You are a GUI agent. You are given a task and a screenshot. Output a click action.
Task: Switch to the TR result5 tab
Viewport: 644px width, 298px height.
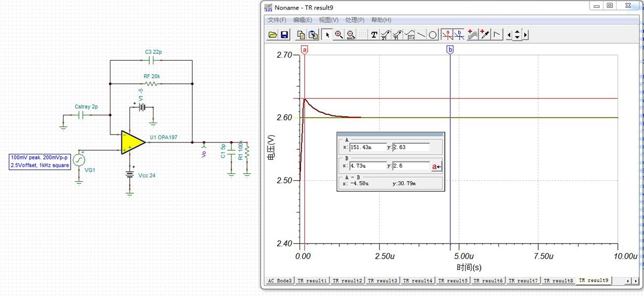[453, 281]
